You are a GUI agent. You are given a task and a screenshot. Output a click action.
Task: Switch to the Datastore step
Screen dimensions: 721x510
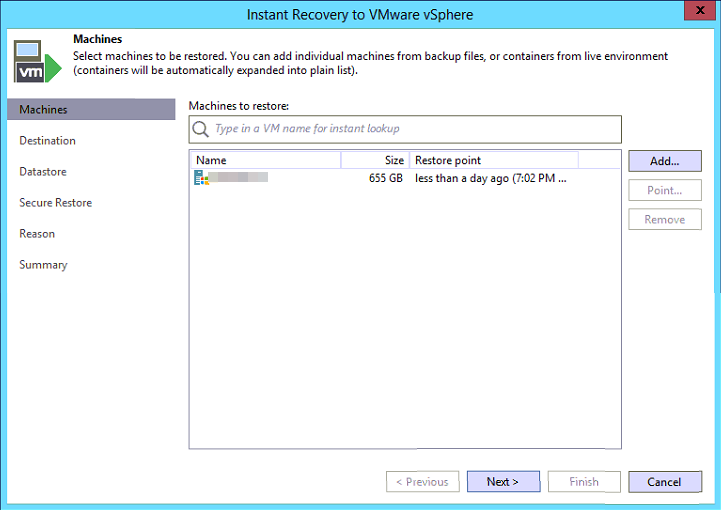[43, 171]
